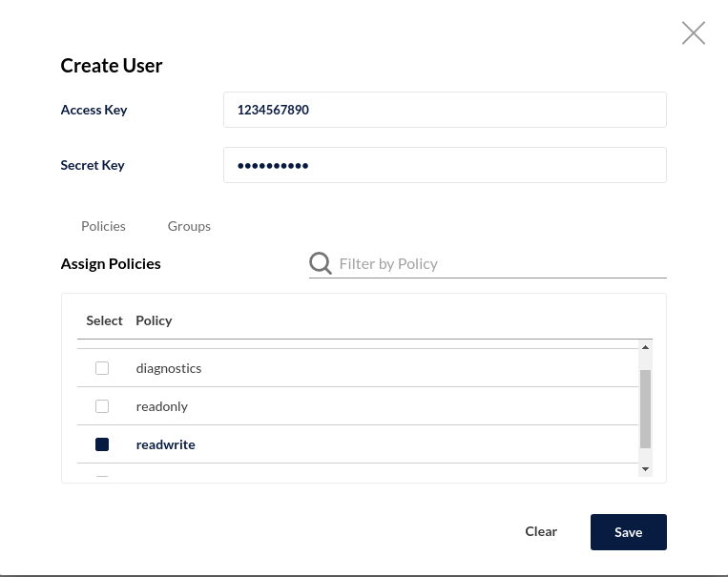Click the Policy column header
Image resolution: width=728 pixels, height=577 pixels.
pos(154,320)
